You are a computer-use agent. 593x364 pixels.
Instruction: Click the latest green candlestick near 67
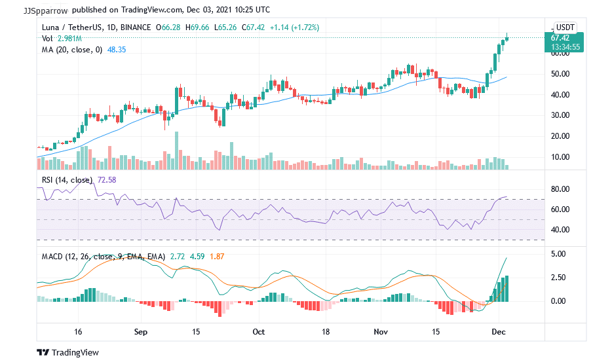[507, 37]
